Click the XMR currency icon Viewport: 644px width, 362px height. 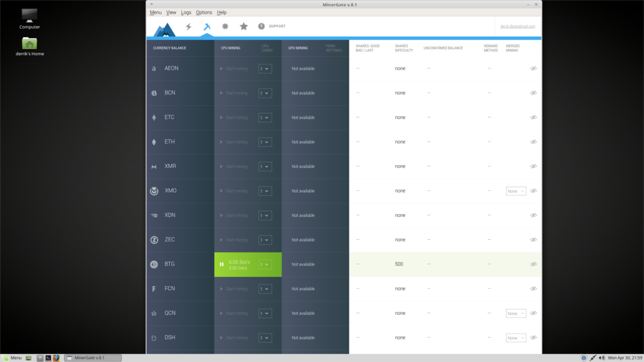[154, 167]
